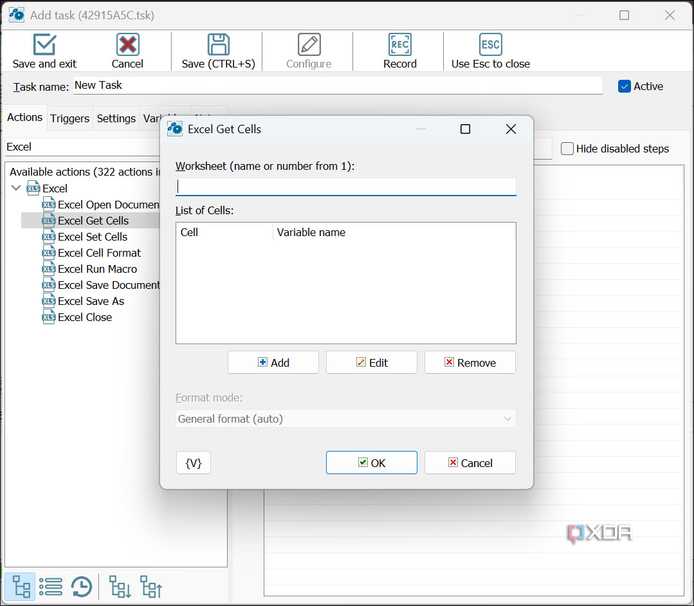Screen dimensions: 694x606
Task: Insert variable with {V} button
Action: pyautogui.click(x=193, y=463)
